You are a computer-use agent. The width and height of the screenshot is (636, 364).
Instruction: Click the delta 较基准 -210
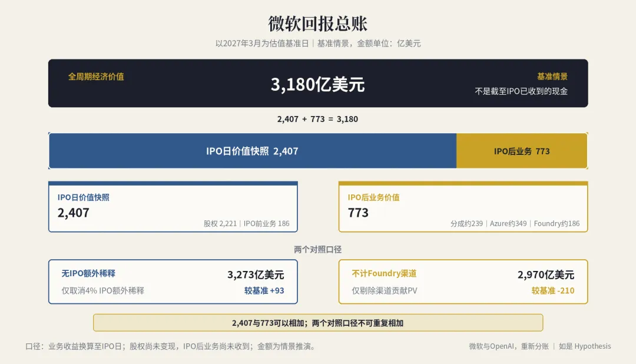point(553,290)
